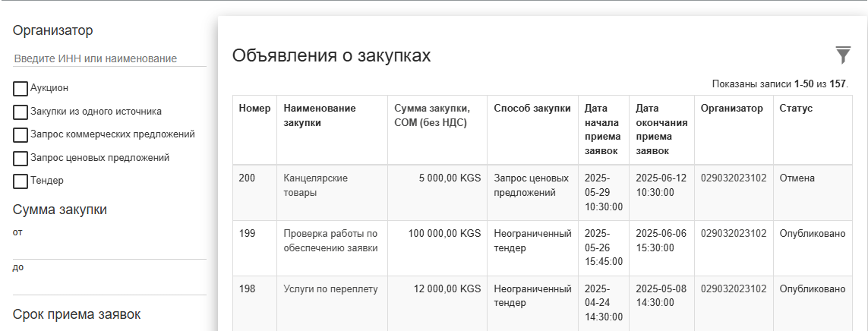
Task: Click the Сумма закупки 'от' field
Action: point(109,250)
